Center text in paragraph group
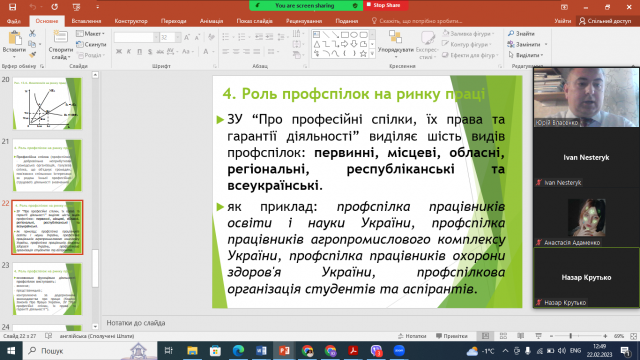Screen dimensions: 640x360 tap(236, 51)
